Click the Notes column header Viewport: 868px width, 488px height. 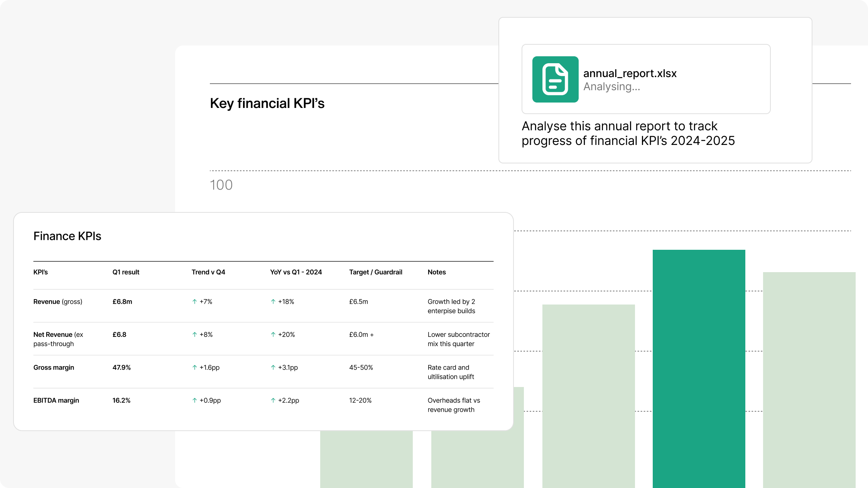coord(436,272)
